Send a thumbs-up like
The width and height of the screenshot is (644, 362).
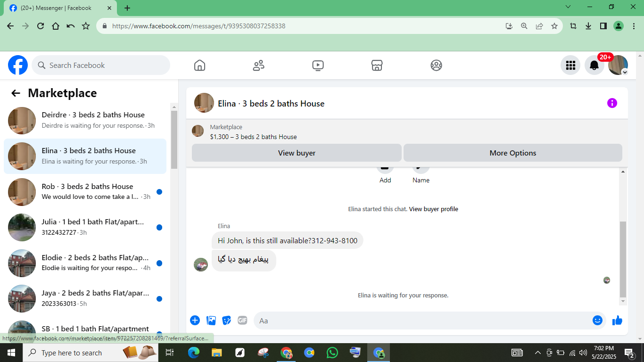click(617, 321)
